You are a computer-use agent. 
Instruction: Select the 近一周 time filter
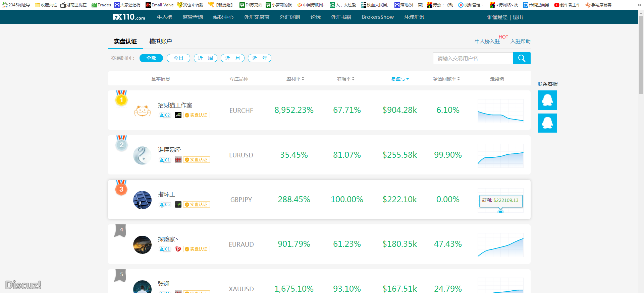click(206, 58)
